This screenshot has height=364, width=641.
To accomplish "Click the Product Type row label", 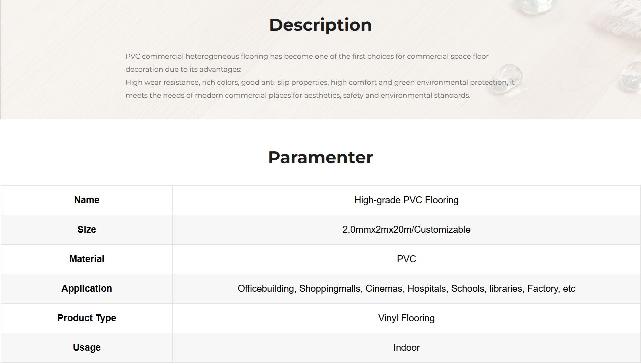I will tap(87, 318).
